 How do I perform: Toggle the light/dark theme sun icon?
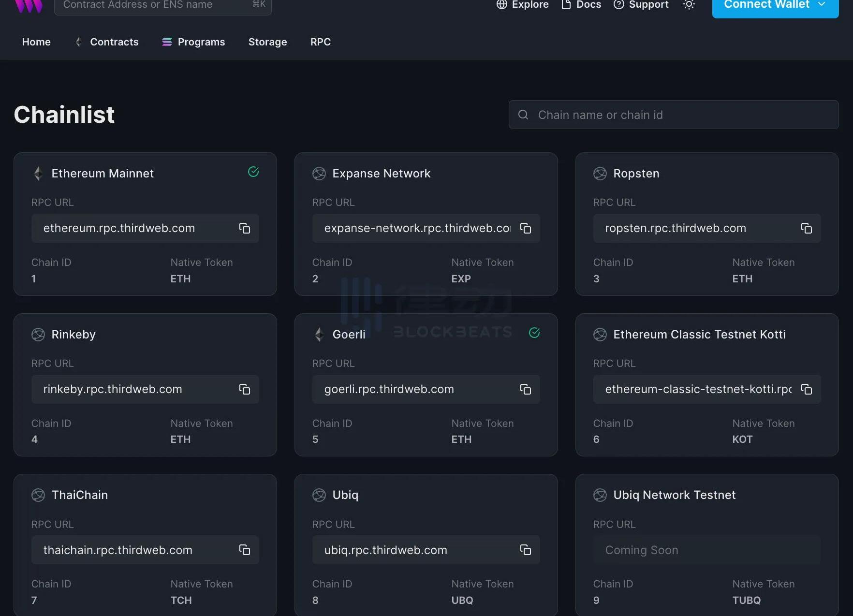pyautogui.click(x=689, y=5)
